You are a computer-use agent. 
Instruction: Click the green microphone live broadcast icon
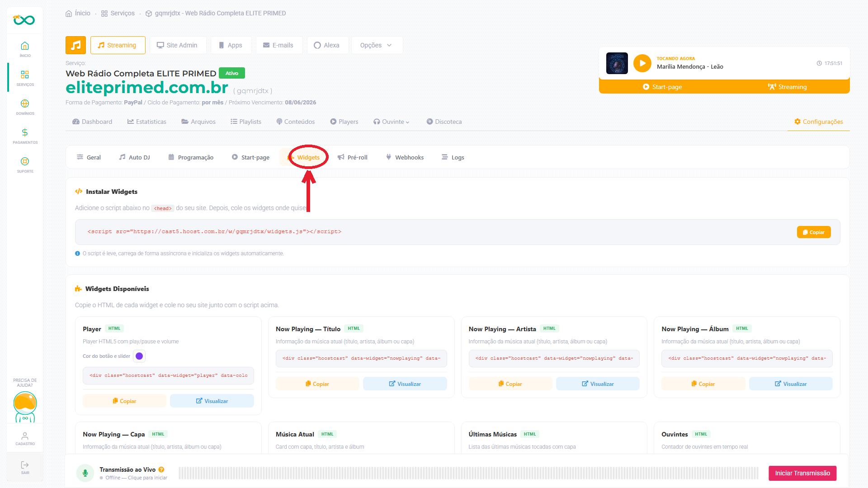85,473
